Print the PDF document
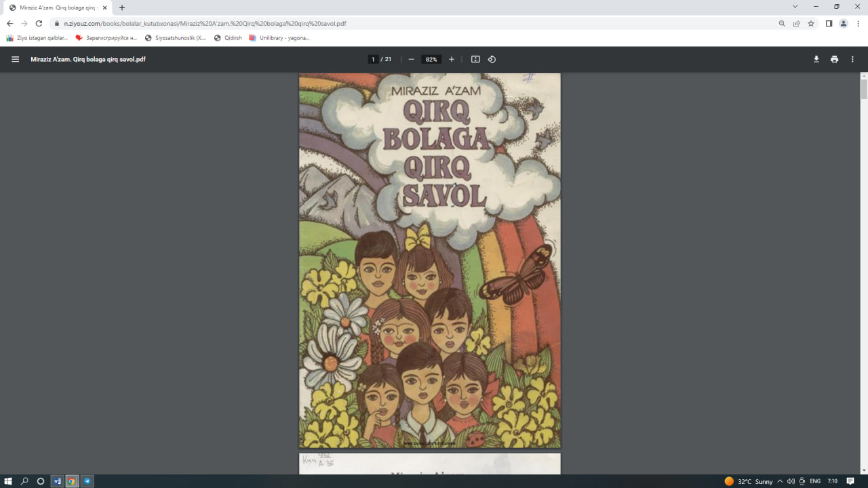Image resolution: width=868 pixels, height=488 pixels. [834, 59]
